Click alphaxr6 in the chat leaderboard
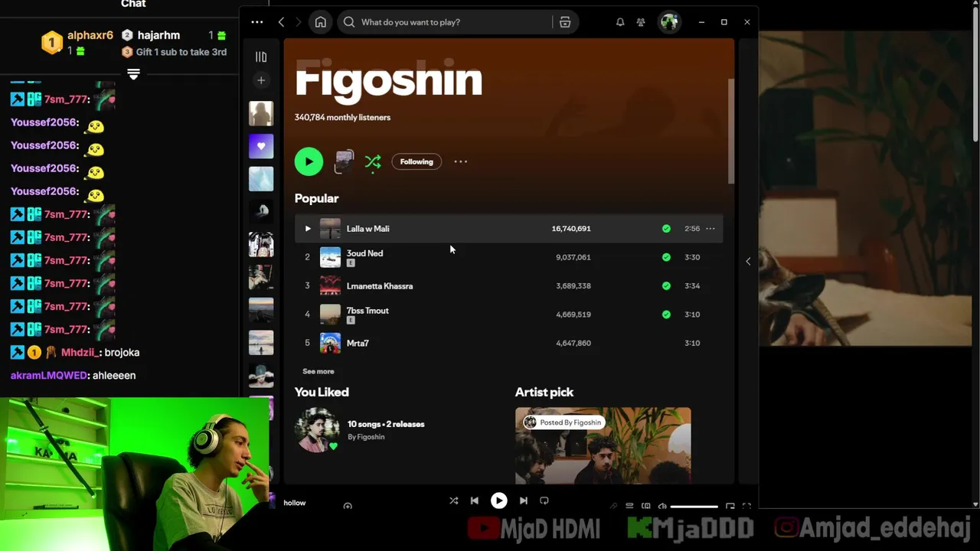The image size is (980, 551). click(x=90, y=35)
